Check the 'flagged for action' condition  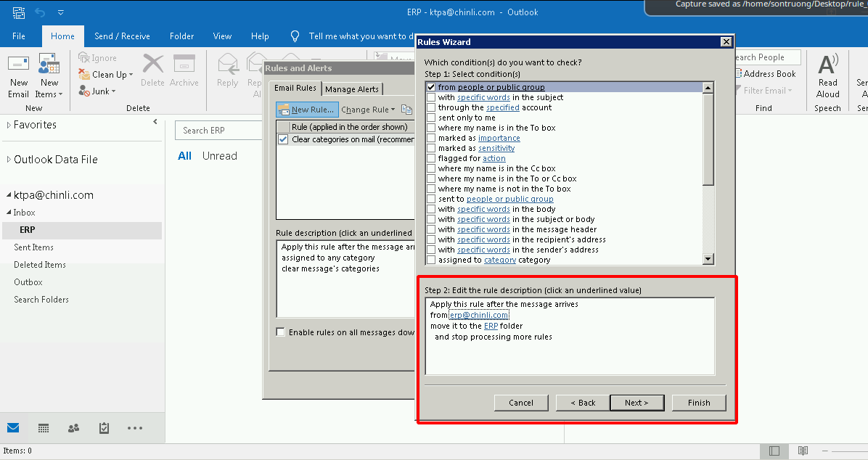431,158
